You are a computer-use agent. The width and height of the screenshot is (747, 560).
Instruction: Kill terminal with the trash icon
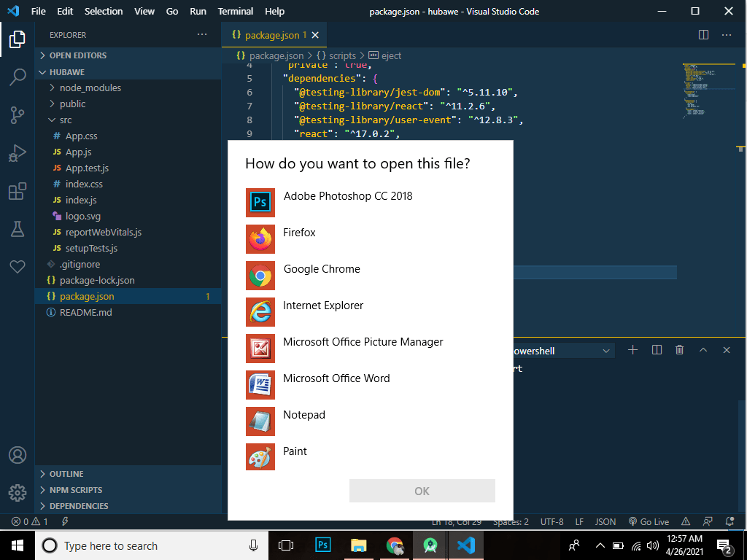click(x=680, y=350)
